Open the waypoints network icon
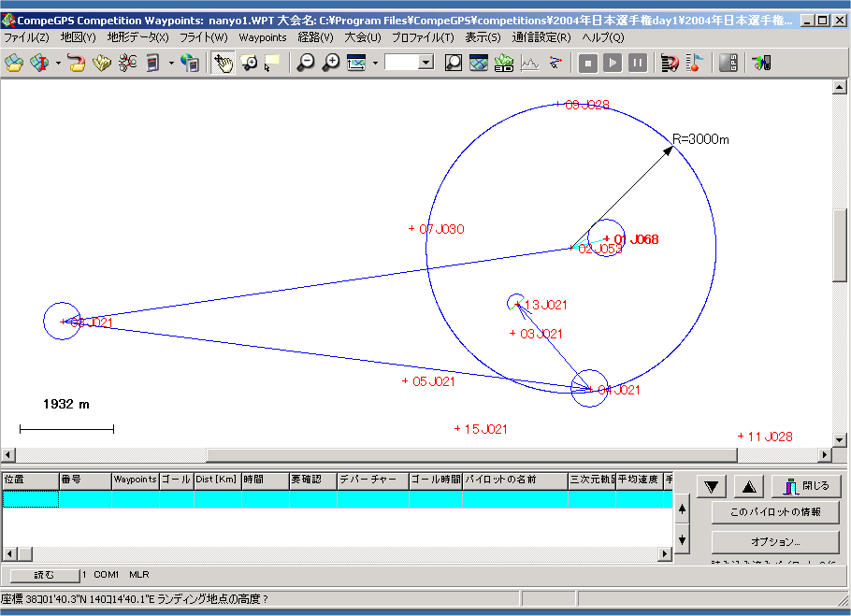This screenshot has width=851, height=616. coord(127,63)
